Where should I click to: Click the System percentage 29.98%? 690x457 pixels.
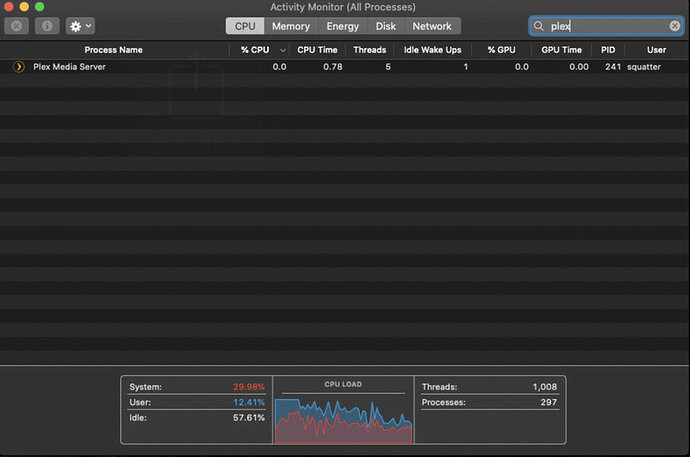249,387
